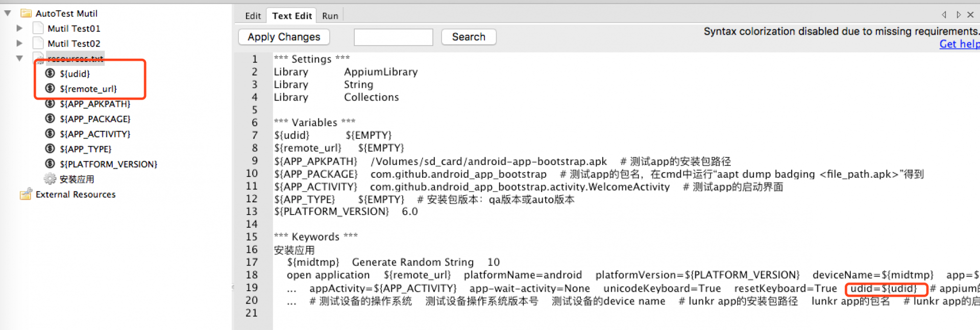The height and width of the screenshot is (330, 980).
Task: Select ${APP_TYPE} variable in tree
Action: 85,149
